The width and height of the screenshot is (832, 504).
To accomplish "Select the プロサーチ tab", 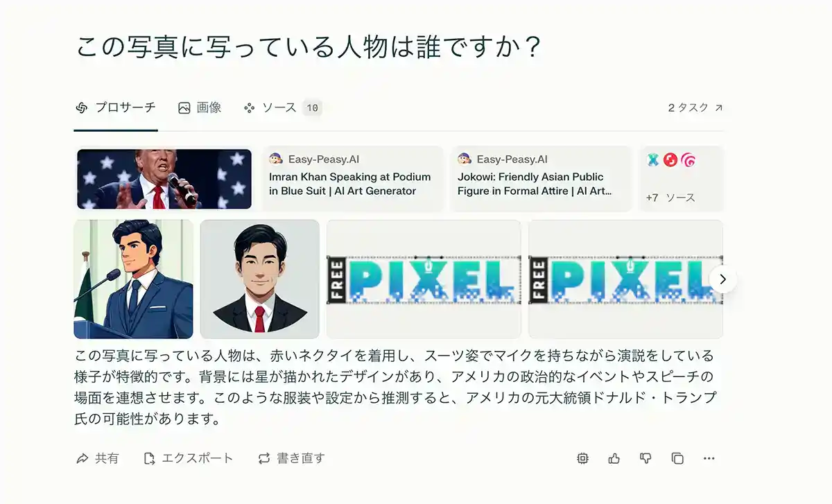I will coord(116,107).
